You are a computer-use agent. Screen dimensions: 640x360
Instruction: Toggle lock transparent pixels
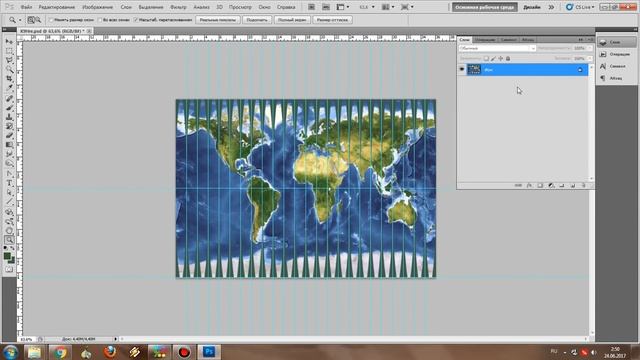point(486,58)
